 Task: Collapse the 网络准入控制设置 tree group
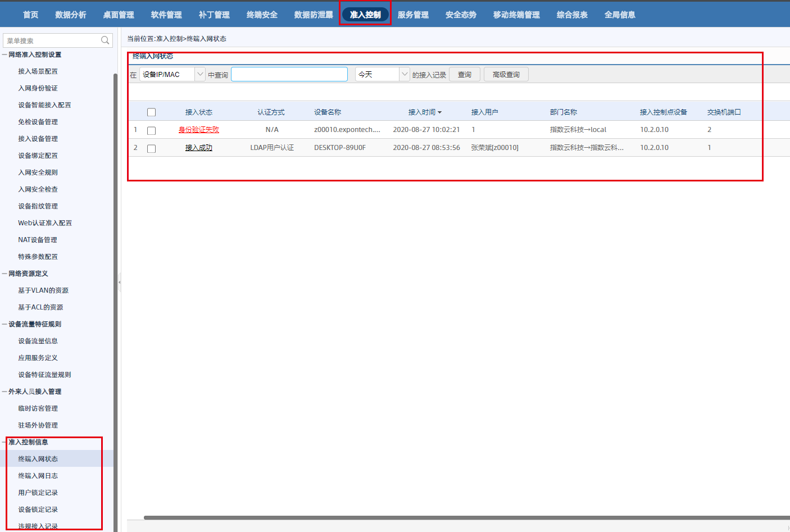[x=4, y=54]
